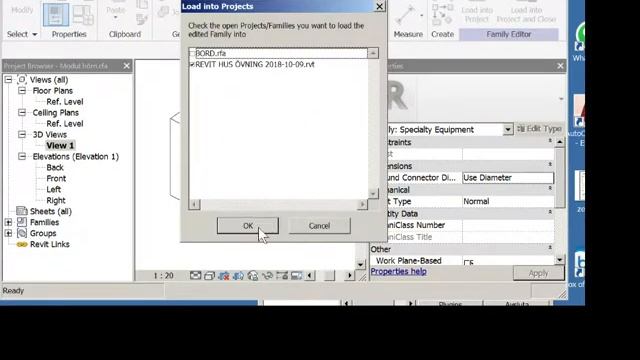
Task: Click last view control bar icon
Action: (296, 276)
